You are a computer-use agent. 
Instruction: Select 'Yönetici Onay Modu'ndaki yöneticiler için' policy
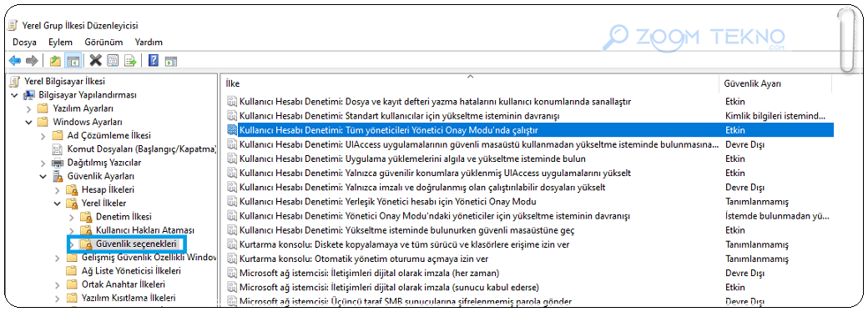[435, 216]
